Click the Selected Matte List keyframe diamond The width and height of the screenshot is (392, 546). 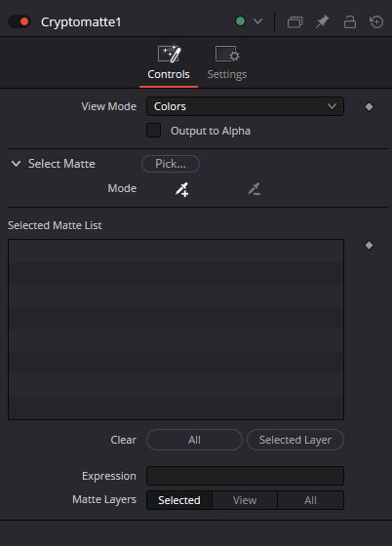[369, 246]
